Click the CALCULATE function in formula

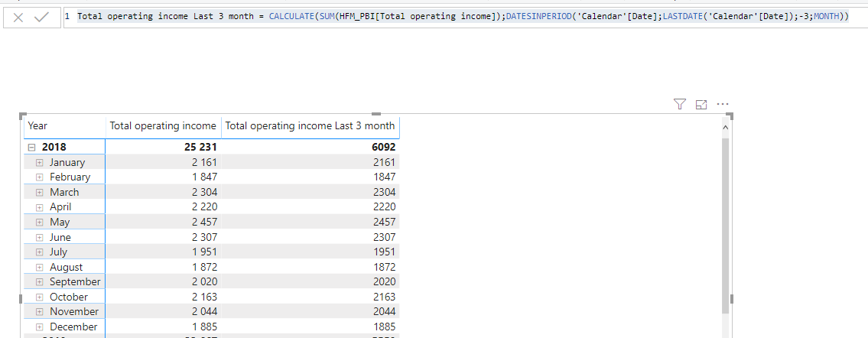tap(291, 17)
